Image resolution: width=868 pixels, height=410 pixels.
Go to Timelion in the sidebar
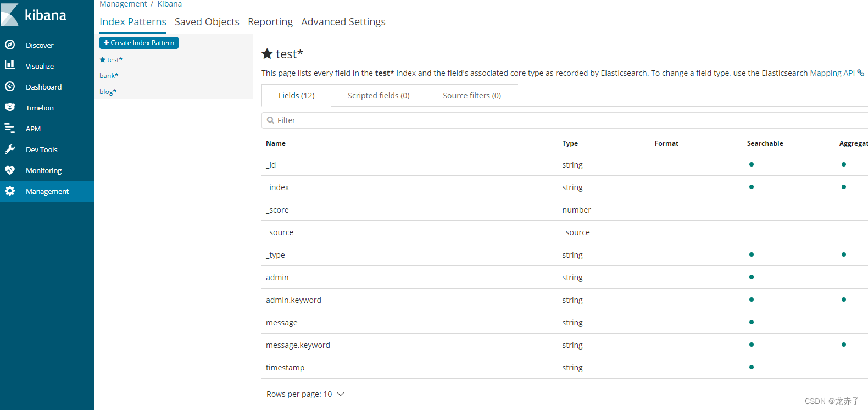click(40, 108)
